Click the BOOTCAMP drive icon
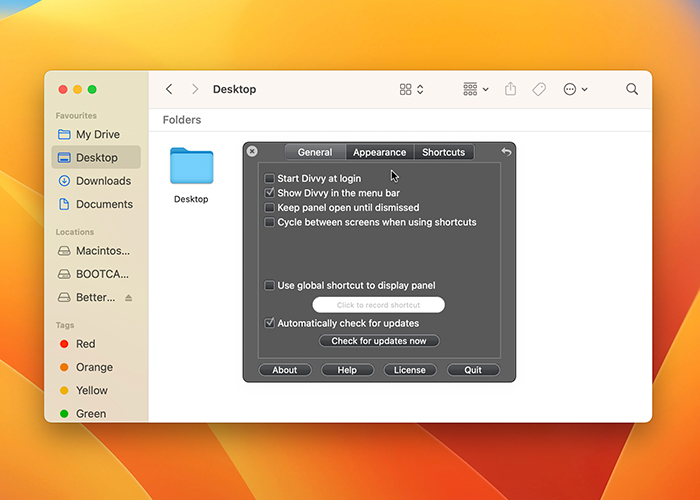Viewport: 700px width, 500px height. click(64, 274)
